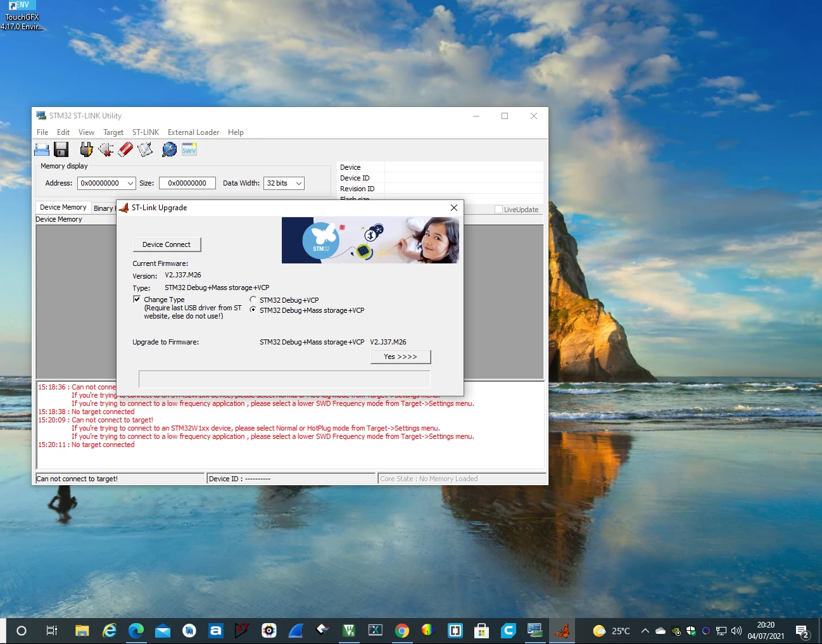Click the Save file floppy icon
The width and height of the screenshot is (822, 644).
[x=61, y=149]
